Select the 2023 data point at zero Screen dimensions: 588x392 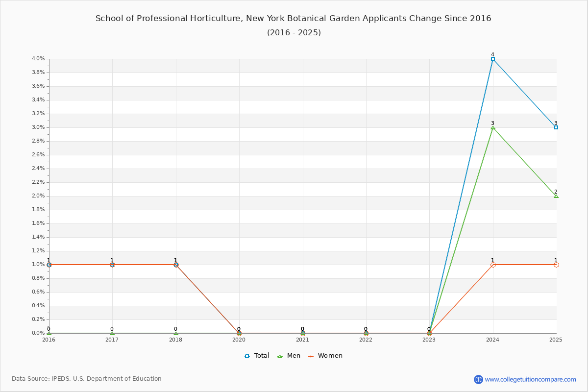(x=429, y=333)
